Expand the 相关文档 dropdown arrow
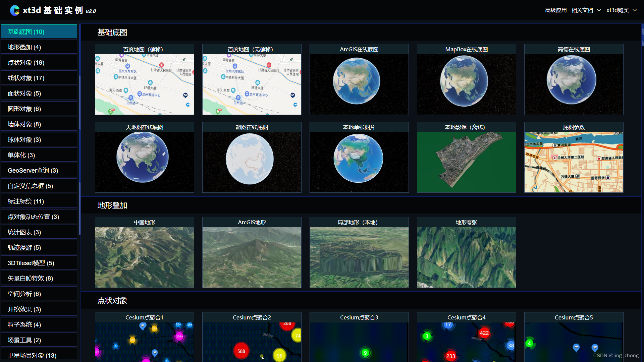 [x=599, y=10]
